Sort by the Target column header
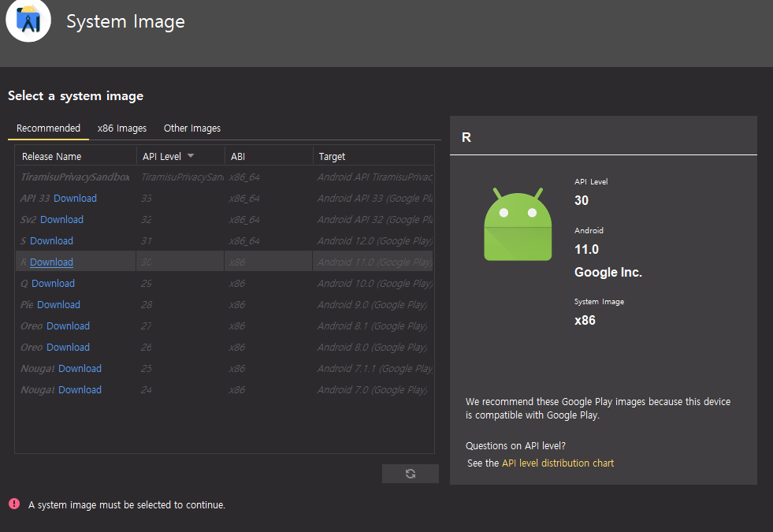Image resolution: width=773 pixels, height=532 pixels. coord(373,156)
